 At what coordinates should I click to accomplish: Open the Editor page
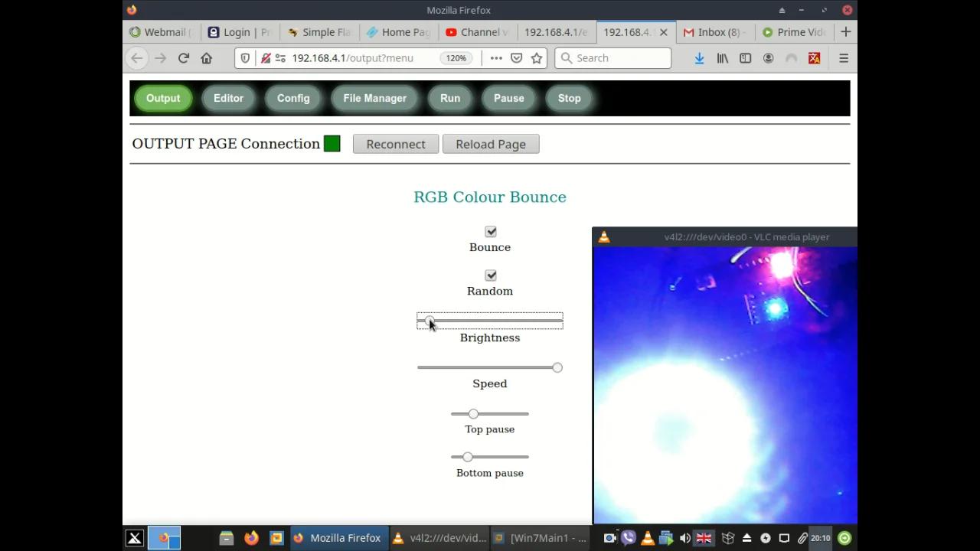point(228,98)
